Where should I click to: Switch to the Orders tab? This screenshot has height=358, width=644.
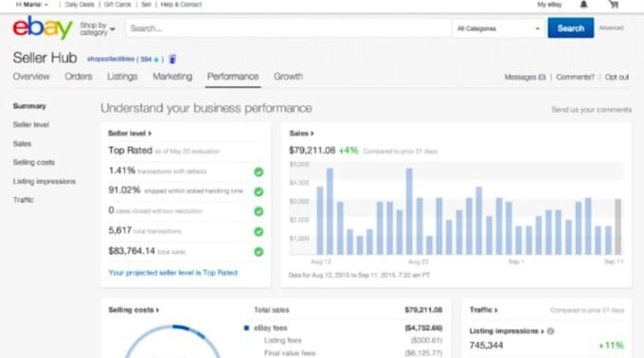[x=79, y=77]
